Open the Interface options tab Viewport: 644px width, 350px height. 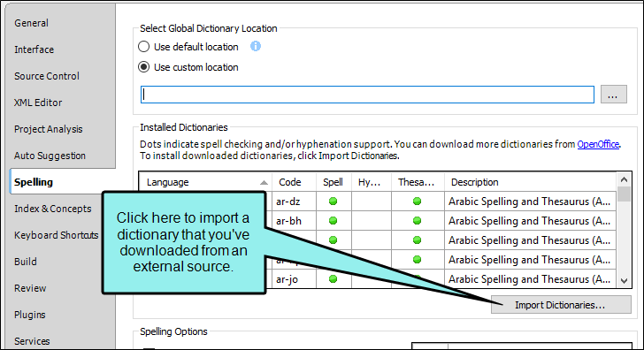(34, 49)
